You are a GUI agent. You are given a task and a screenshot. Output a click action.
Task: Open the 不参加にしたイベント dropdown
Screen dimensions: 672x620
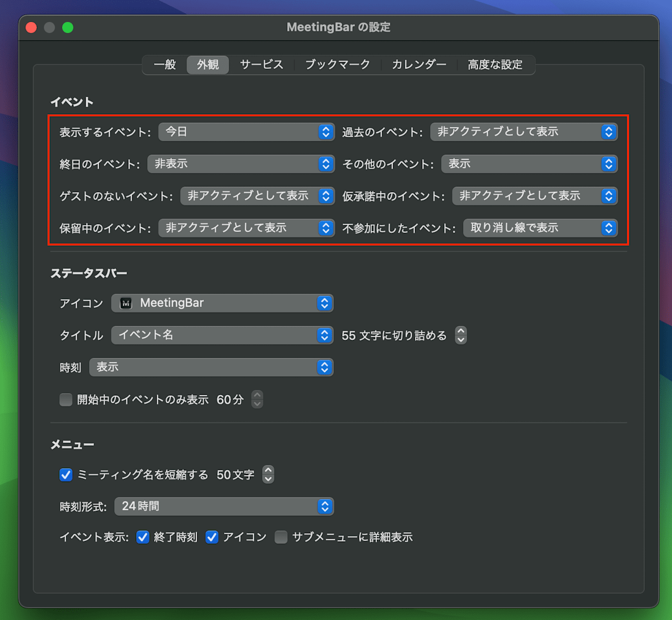click(x=540, y=228)
